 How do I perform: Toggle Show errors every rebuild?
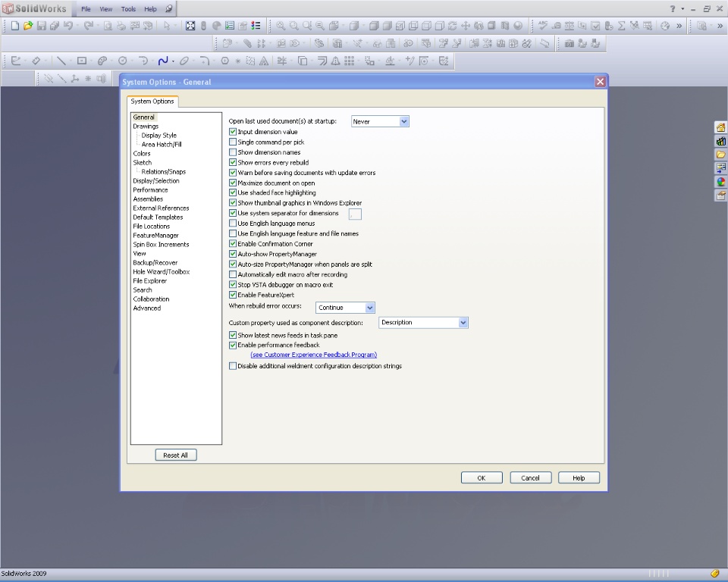pos(233,162)
